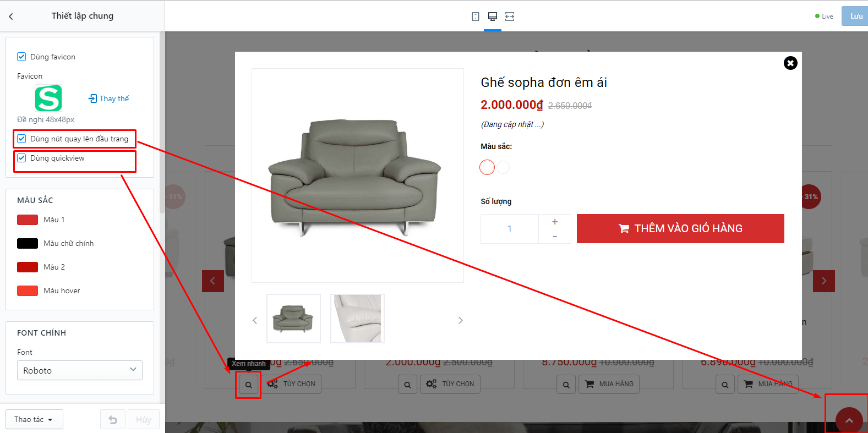Click fourth product quickview magnifier icon
The image size is (868, 433).
pyautogui.click(x=725, y=385)
